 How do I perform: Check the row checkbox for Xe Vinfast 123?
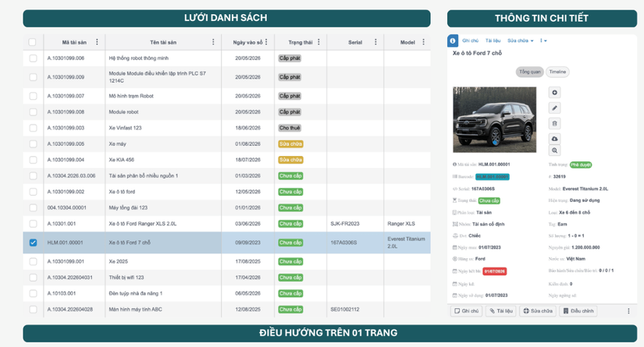(33, 128)
